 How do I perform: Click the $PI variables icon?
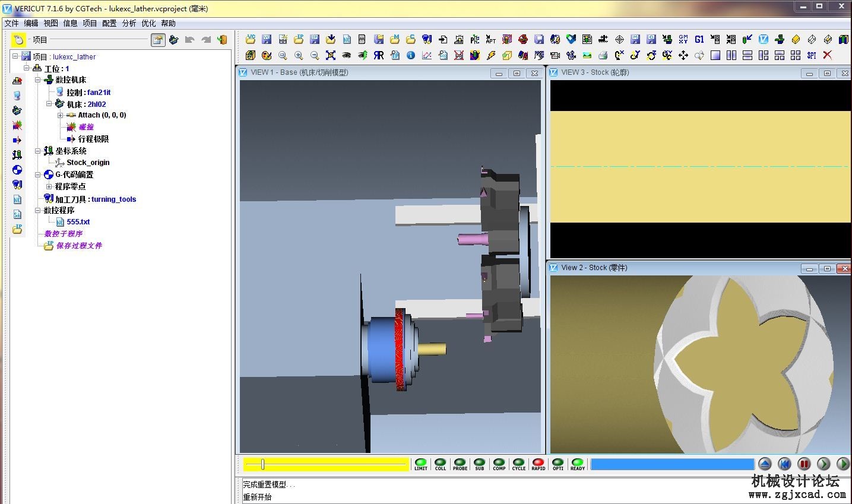click(811, 55)
